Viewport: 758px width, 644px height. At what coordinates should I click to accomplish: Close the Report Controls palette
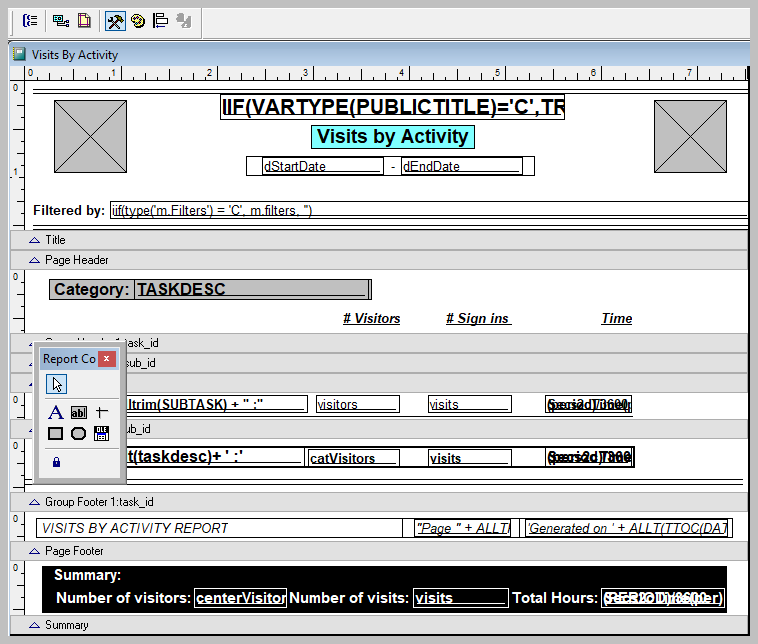107,359
